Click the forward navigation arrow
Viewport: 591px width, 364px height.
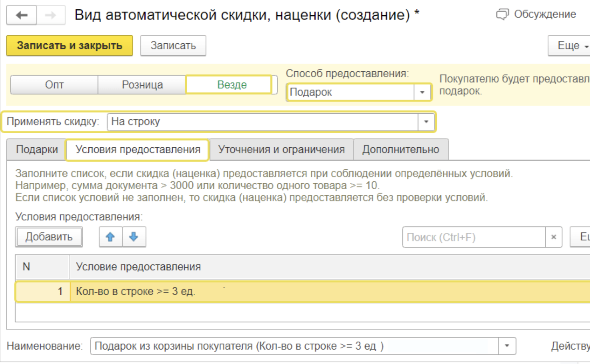pos(51,15)
